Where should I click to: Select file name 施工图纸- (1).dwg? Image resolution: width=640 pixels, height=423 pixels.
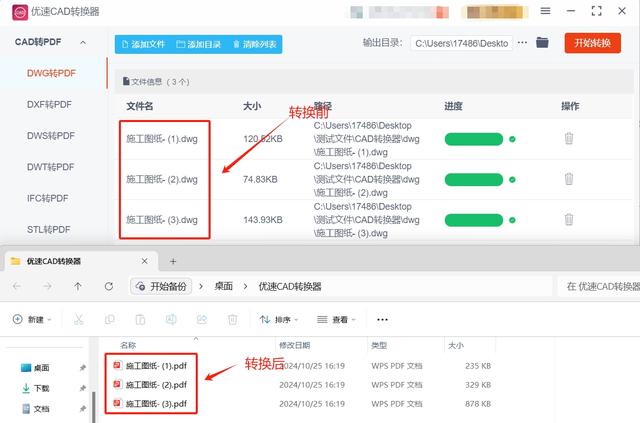pyautogui.click(x=162, y=139)
